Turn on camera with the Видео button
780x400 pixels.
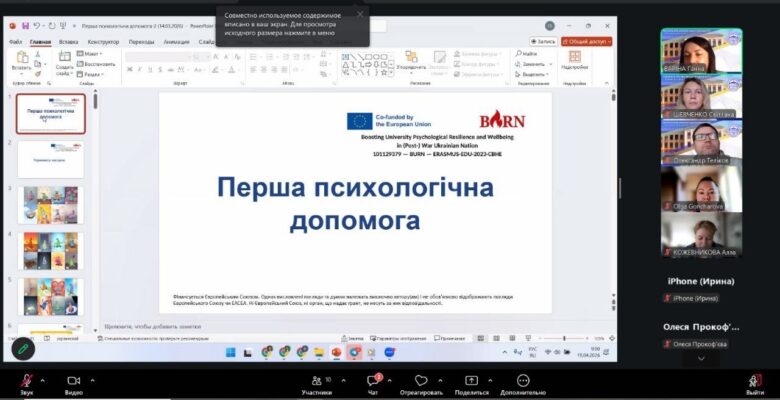pyautogui.click(x=73, y=381)
